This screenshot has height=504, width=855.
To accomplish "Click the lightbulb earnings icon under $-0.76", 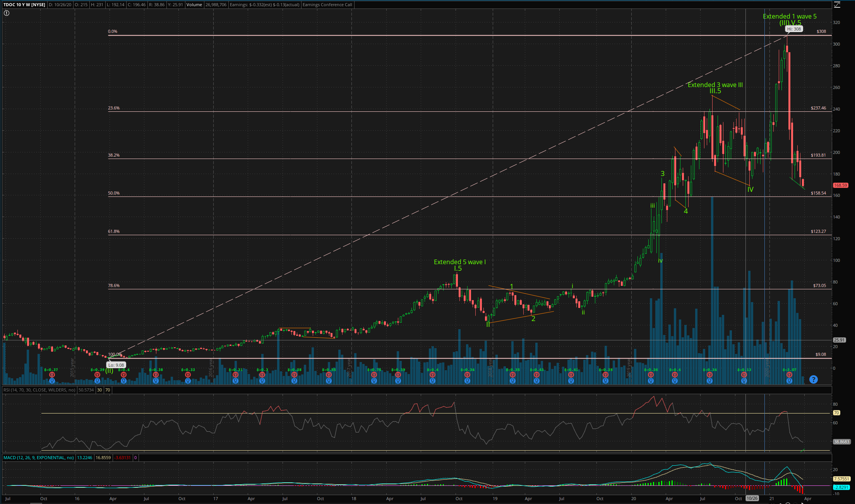I will tap(374, 381).
